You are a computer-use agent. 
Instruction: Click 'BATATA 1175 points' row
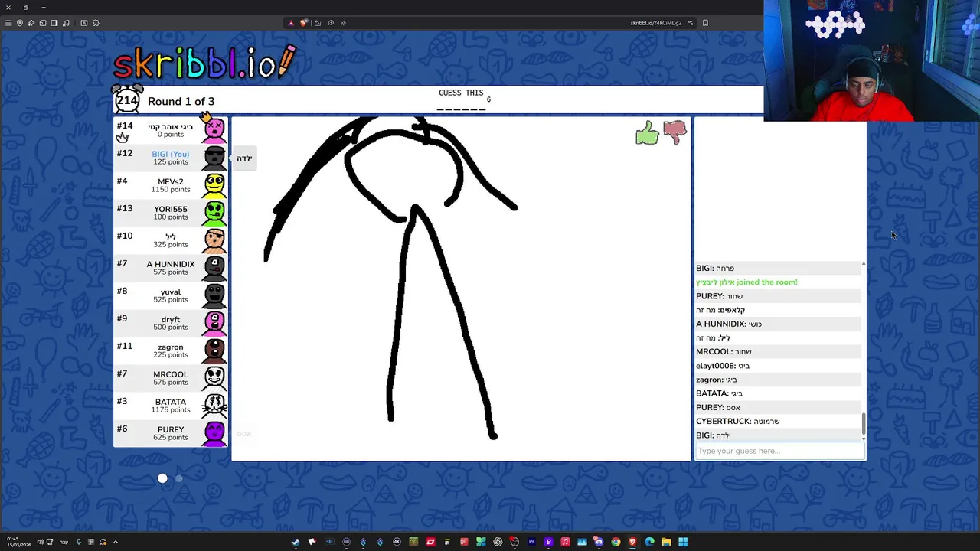tap(170, 405)
